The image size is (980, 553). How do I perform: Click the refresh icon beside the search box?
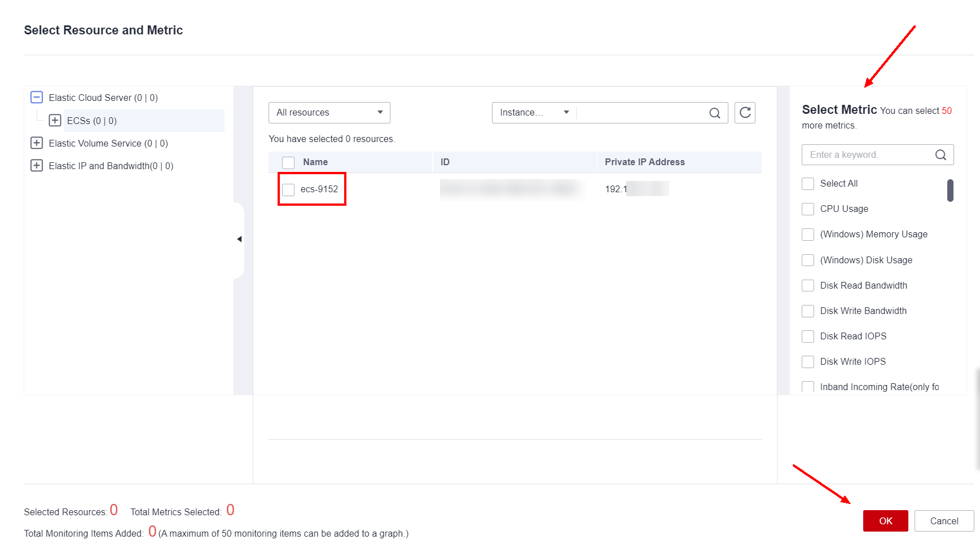[x=745, y=113]
